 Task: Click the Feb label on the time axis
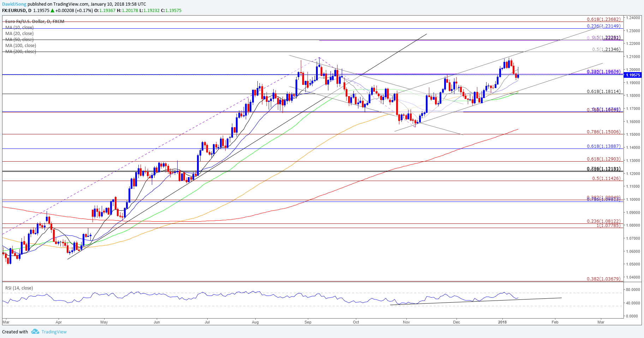tap(555, 322)
